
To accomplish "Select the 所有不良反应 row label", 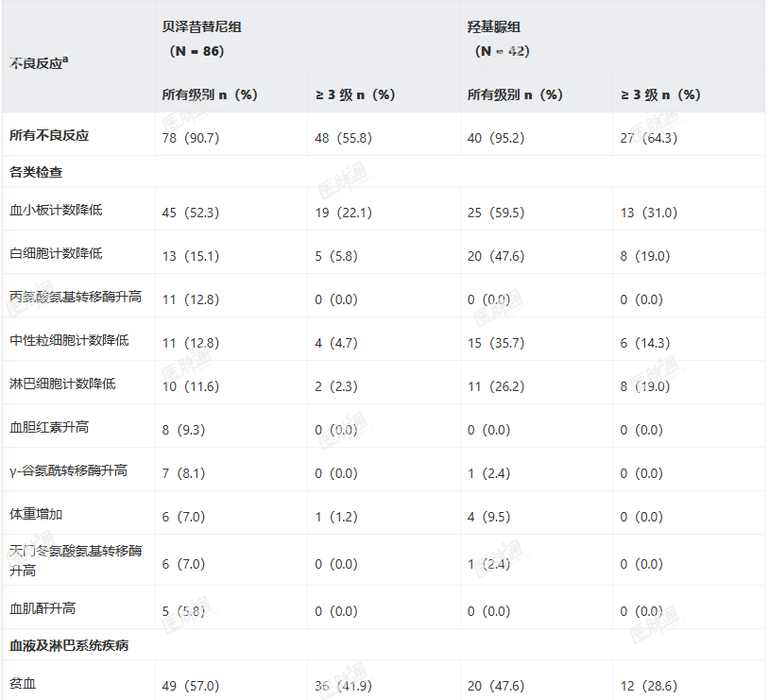I will (49, 135).
